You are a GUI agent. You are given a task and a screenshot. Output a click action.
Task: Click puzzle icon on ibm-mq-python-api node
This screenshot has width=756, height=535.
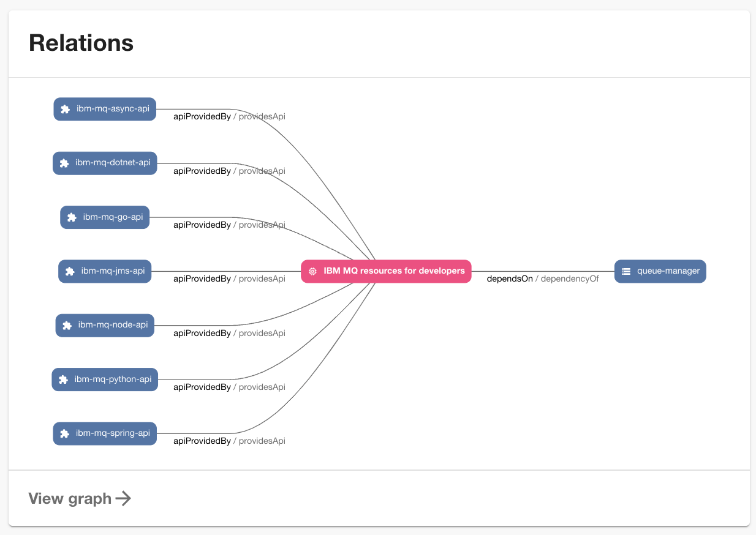point(63,380)
